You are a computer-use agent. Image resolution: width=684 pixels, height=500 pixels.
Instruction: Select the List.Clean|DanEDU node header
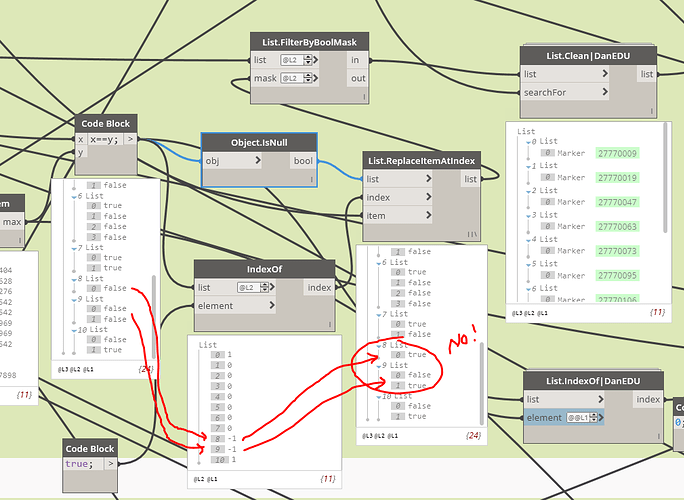tap(588, 56)
